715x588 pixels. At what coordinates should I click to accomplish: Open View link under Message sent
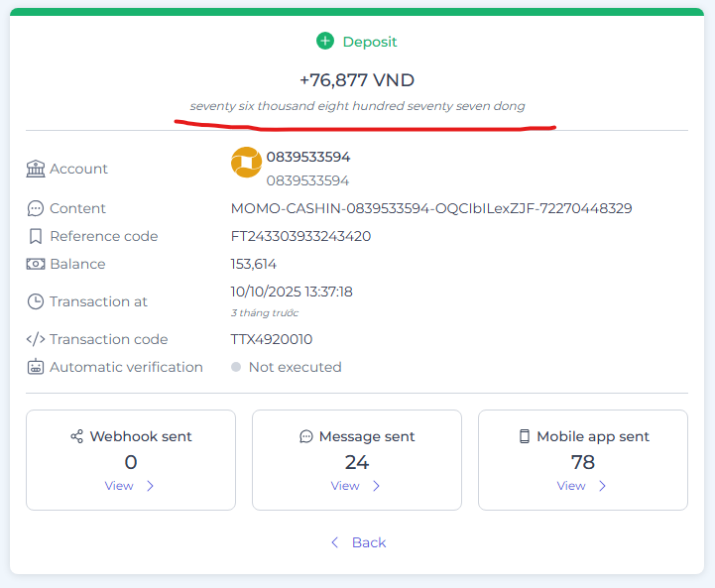click(x=345, y=486)
